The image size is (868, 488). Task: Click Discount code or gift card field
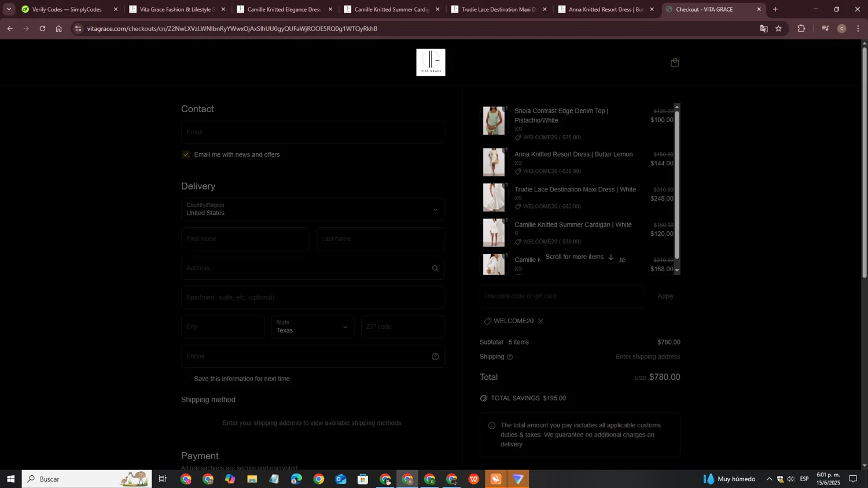[x=562, y=296]
